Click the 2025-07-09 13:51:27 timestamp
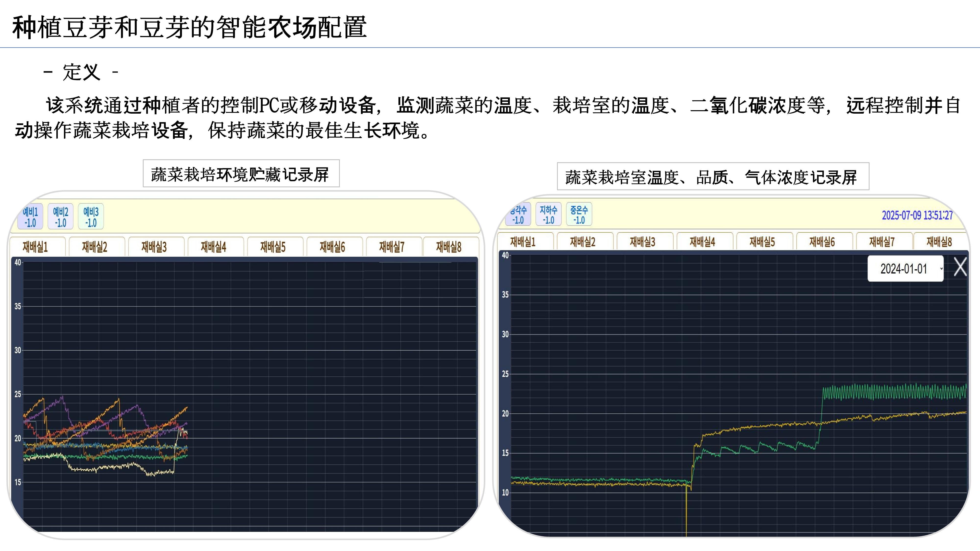980x551 pixels. click(x=917, y=216)
